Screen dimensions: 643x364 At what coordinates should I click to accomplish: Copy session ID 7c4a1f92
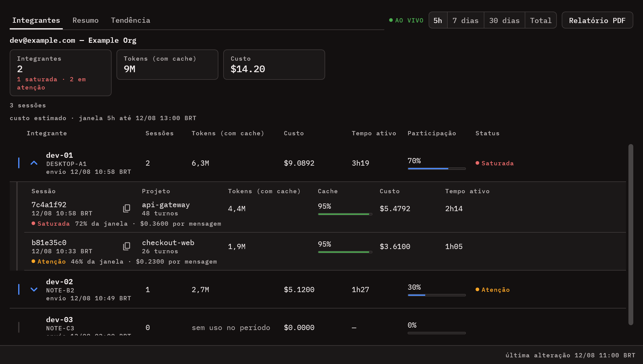(126, 208)
